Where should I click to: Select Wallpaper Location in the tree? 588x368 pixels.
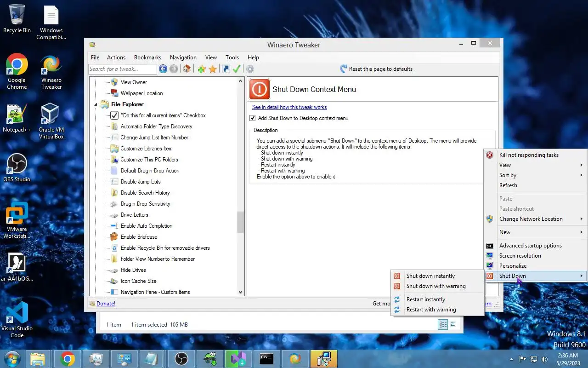(141, 93)
